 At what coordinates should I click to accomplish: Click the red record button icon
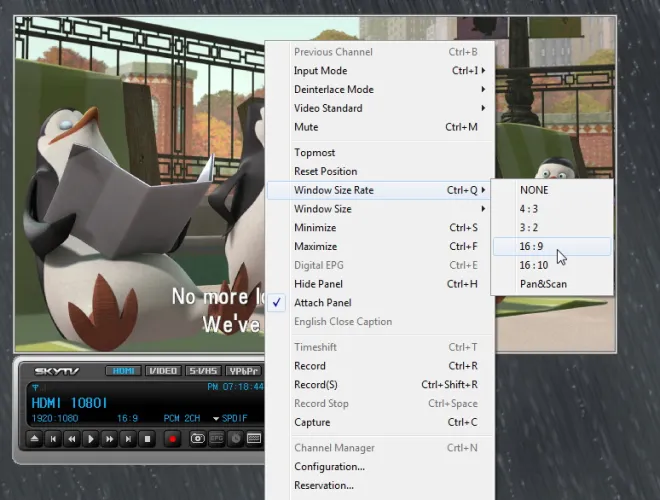coord(171,438)
